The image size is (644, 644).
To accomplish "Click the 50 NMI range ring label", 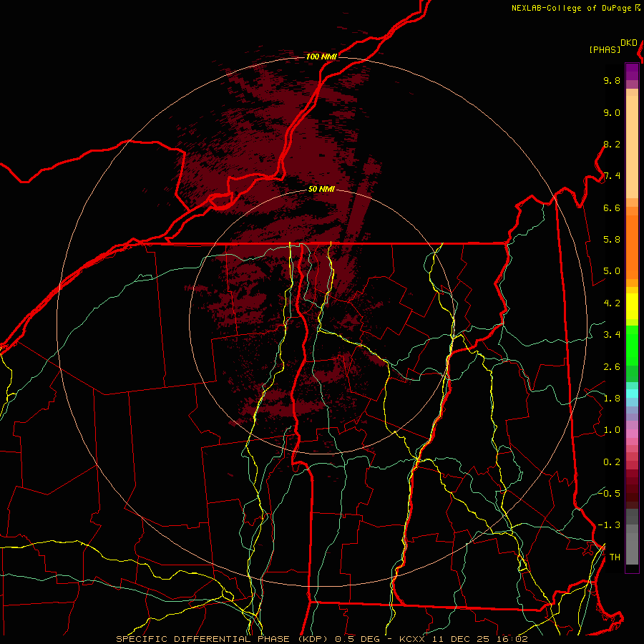I will point(321,189).
